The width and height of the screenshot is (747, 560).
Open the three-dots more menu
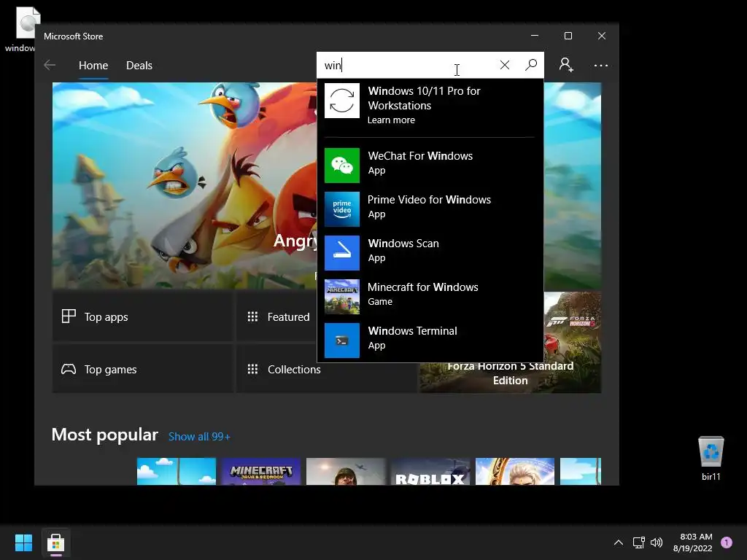click(601, 65)
